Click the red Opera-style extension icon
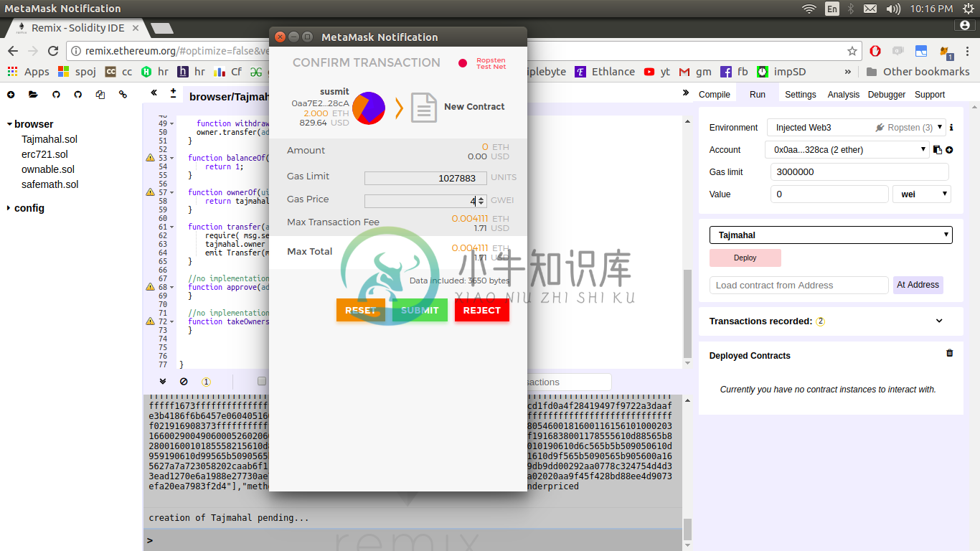This screenshot has height=551, width=980. [875, 51]
